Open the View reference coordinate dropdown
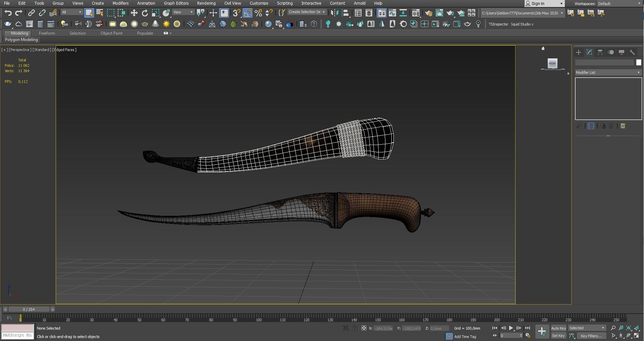This screenshot has width=644, height=341. 183,12
